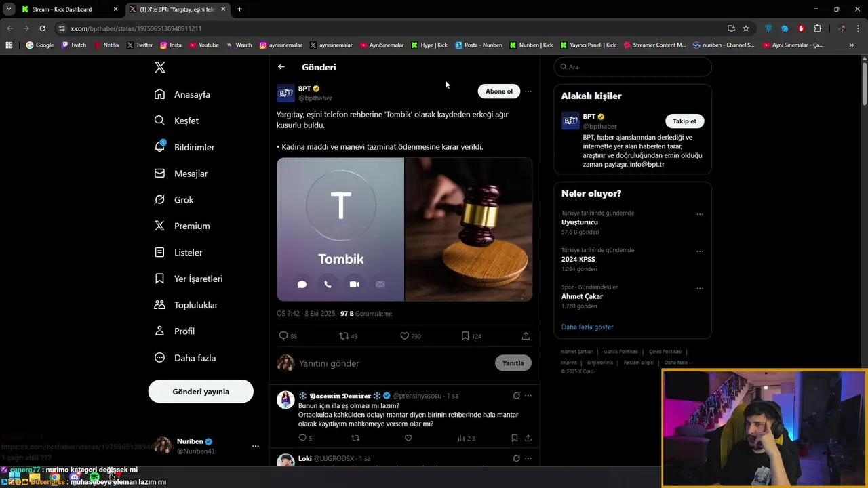This screenshot has width=868, height=488.
Task: Like the BPT post with heart icon
Action: tap(405, 336)
